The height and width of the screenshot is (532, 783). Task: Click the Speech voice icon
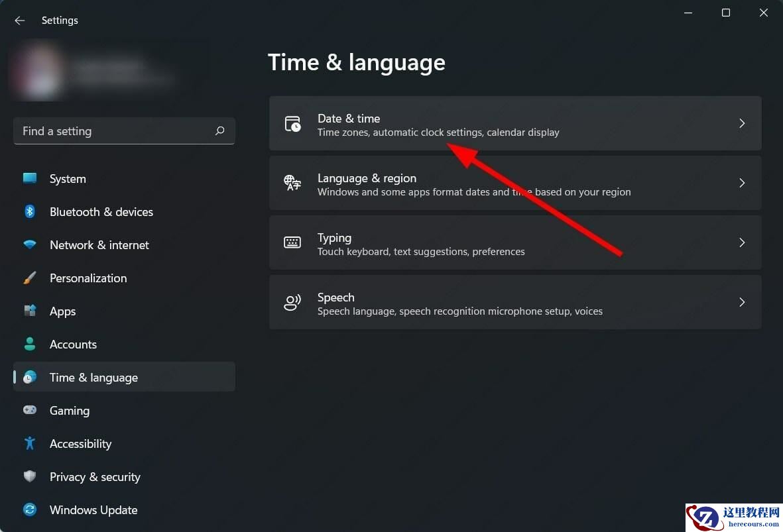[292, 302]
